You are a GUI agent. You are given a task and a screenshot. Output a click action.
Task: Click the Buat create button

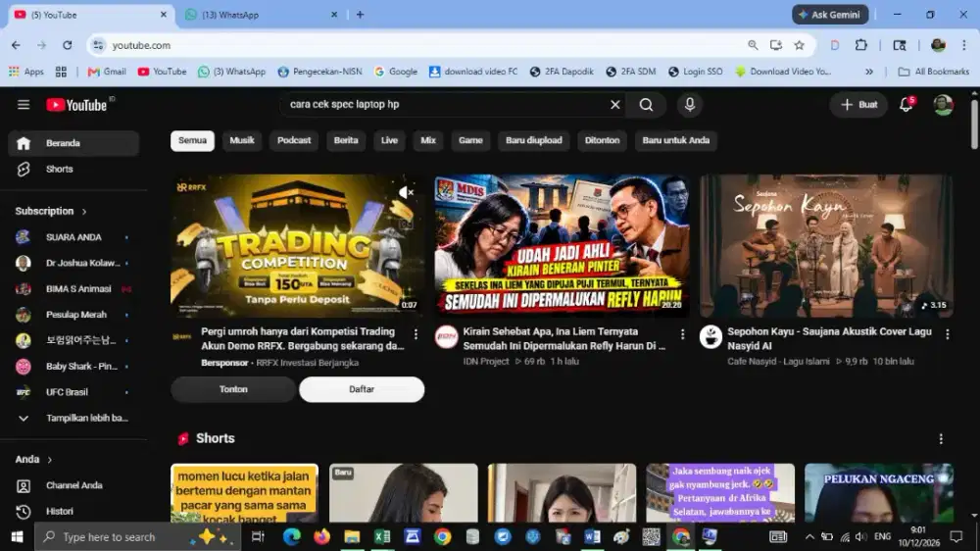click(858, 105)
